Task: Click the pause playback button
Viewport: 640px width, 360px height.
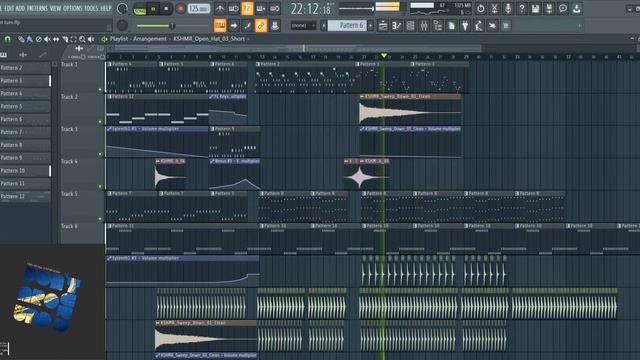Action: [x=153, y=9]
